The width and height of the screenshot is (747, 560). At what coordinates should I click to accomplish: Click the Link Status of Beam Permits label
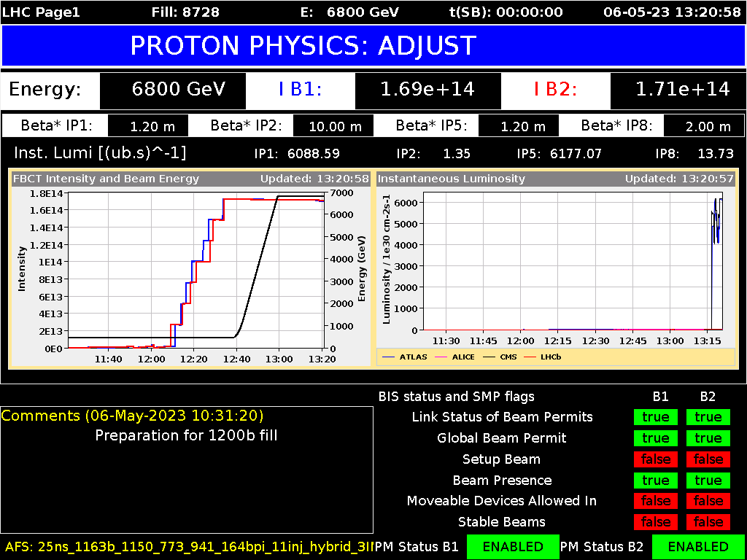[502, 417]
